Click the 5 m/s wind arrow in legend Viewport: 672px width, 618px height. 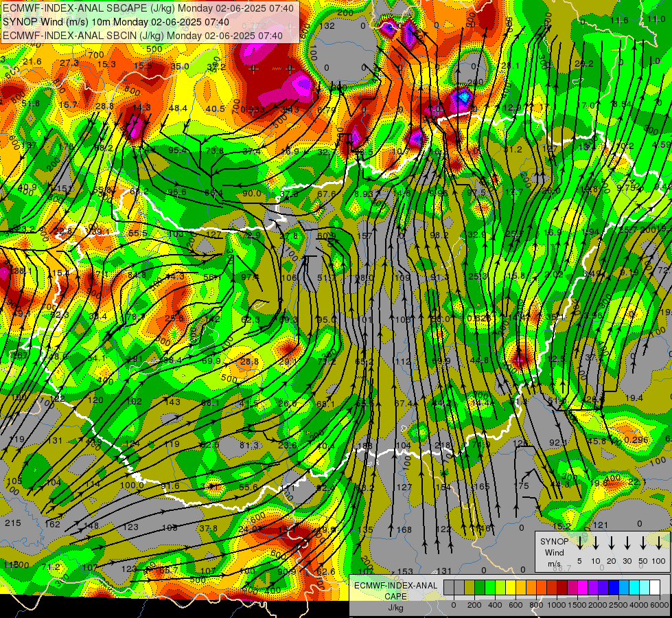pos(579,542)
